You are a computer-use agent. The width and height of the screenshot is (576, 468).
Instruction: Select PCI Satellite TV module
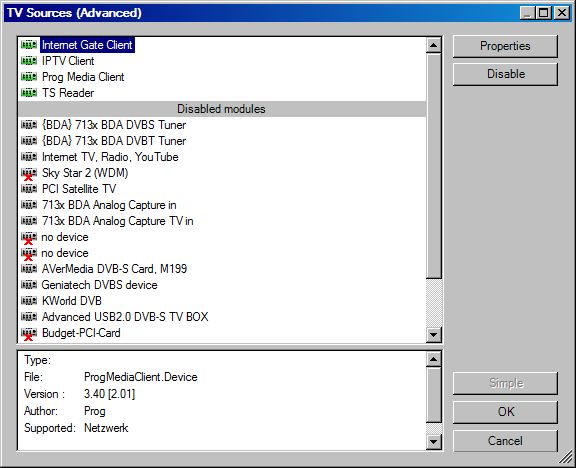79,189
